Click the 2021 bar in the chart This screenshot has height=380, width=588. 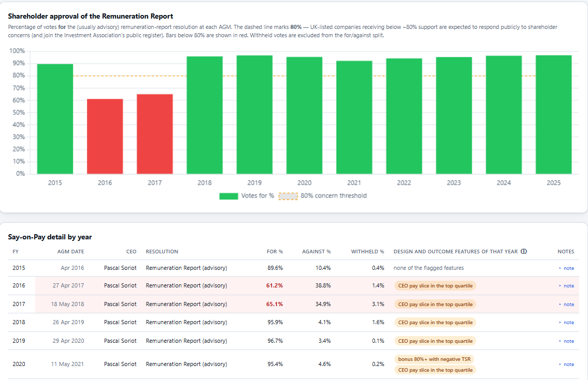(355, 117)
